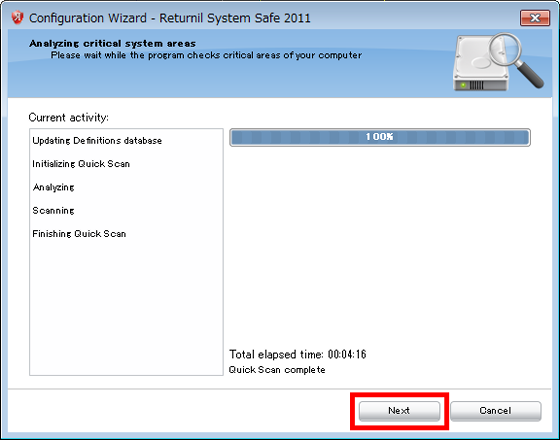Click the Analyzing critical system areas heading
Screen dimensions: 560x440
point(112,44)
